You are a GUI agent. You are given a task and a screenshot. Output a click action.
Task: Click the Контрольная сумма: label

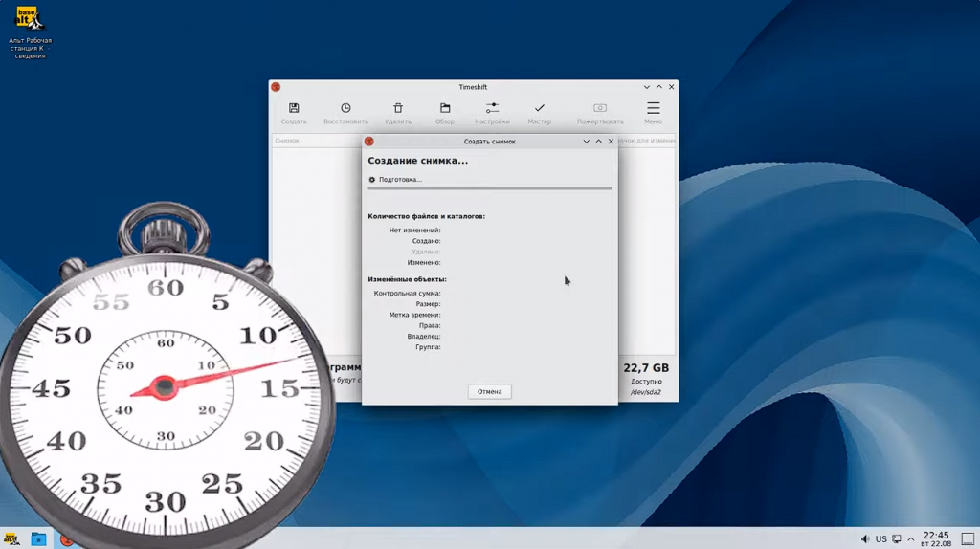407,293
